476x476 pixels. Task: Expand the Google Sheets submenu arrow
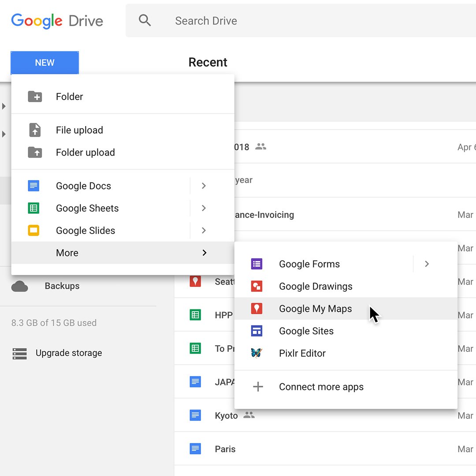[204, 208]
